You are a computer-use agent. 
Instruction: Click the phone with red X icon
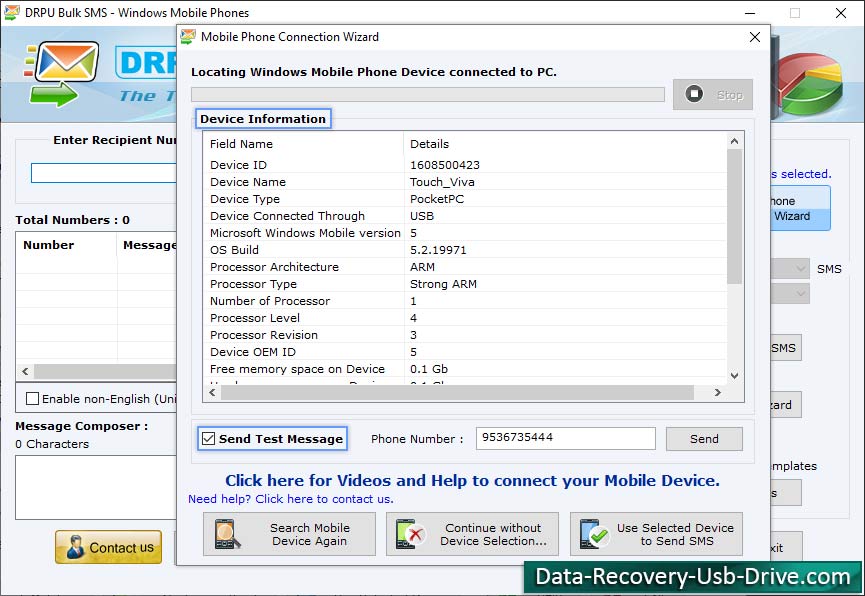click(410, 534)
